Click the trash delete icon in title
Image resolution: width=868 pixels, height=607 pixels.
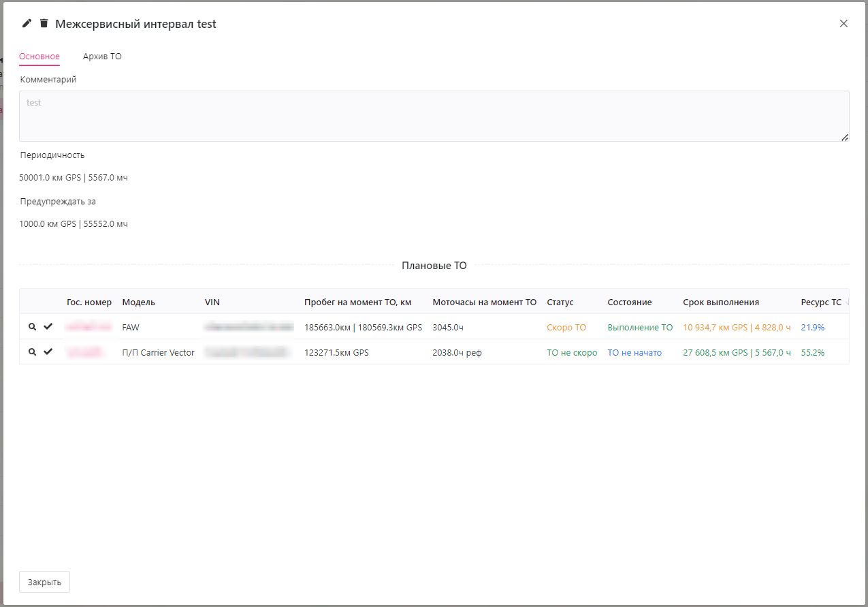click(x=44, y=24)
